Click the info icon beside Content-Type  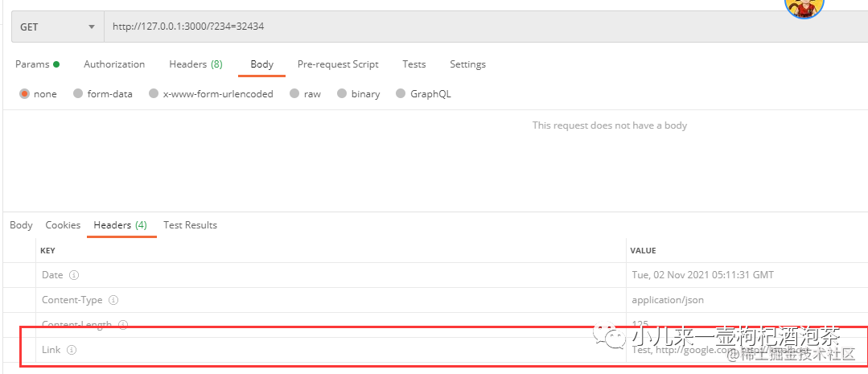click(x=113, y=300)
